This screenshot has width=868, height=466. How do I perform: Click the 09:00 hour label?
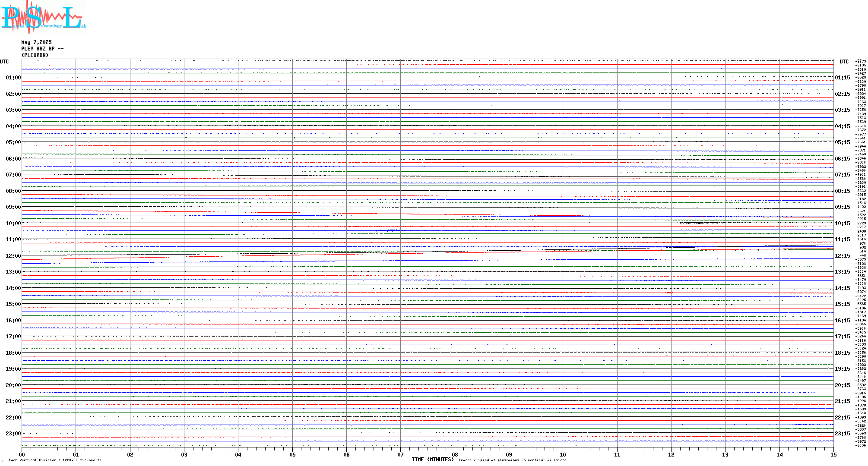tap(13, 207)
